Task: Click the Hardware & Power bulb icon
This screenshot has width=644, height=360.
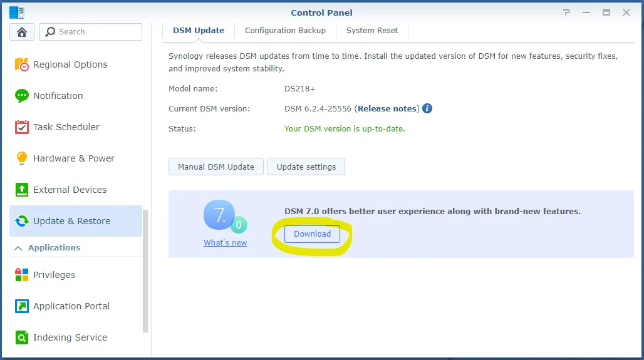Action: tap(22, 158)
